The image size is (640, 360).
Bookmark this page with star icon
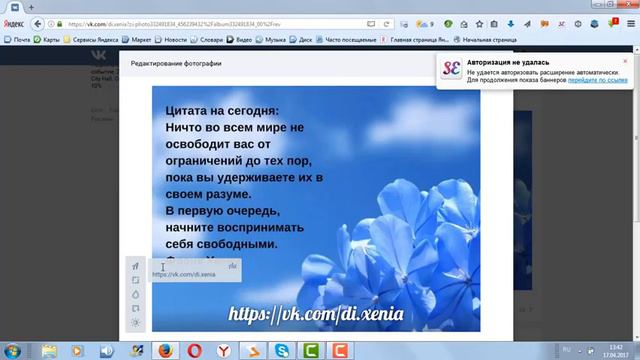pyautogui.click(x=479, y=24)
